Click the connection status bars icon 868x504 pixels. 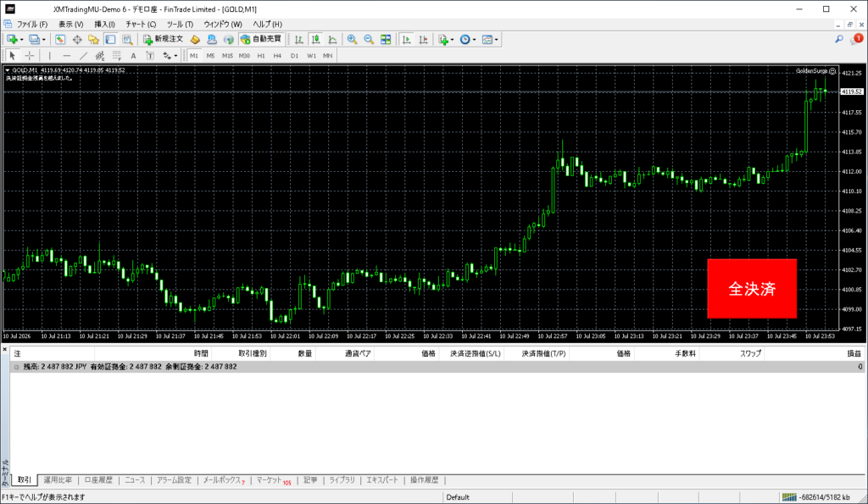pyautogui.click(x=789, y=497)
